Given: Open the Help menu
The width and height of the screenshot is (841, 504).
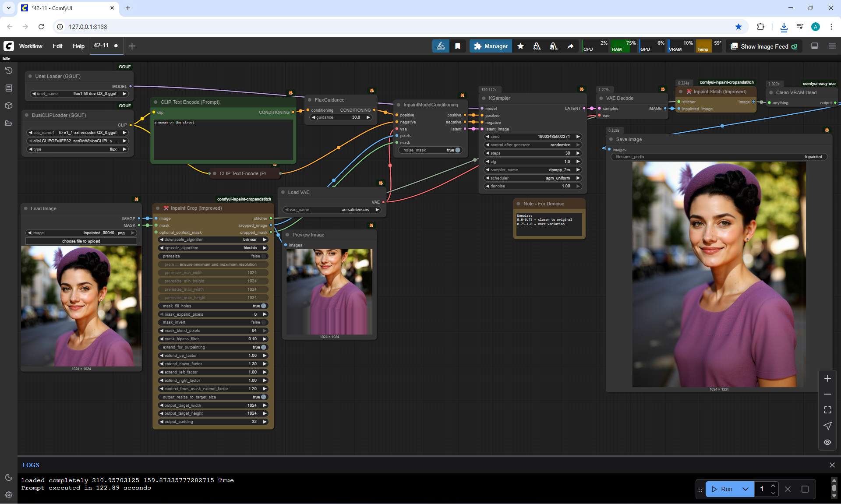Looking at the screenshot, I should pyautogui.click(x=78, y=46).
